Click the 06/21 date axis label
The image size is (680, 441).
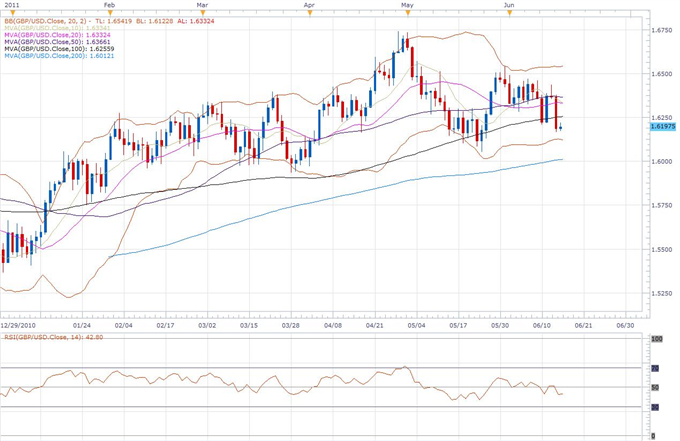584,325
